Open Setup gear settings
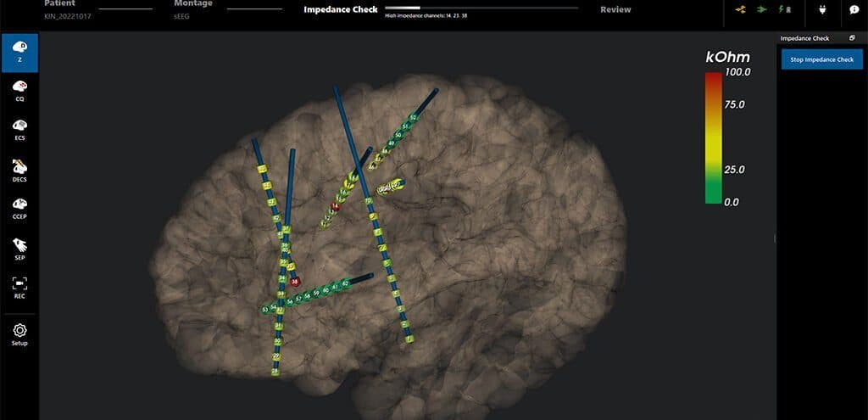Screen dimensions: 868x420 [20, 334]
